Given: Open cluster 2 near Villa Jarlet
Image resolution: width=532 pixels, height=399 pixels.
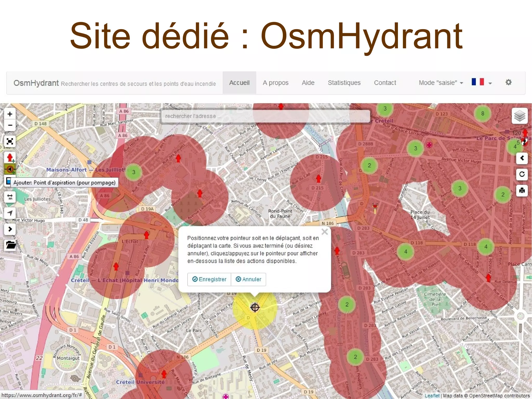Looking at the screenshot, I should (369, 165).
